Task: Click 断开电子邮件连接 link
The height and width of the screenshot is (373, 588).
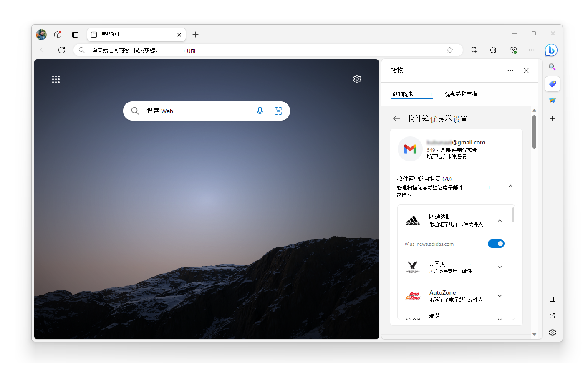Action: coord(447,156)
